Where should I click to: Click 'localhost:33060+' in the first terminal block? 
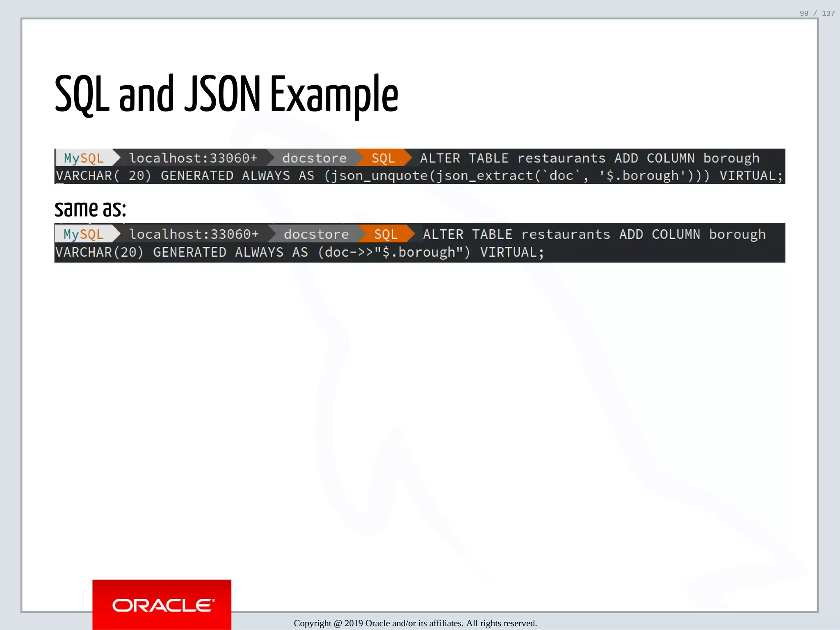(x=193, y=158)
